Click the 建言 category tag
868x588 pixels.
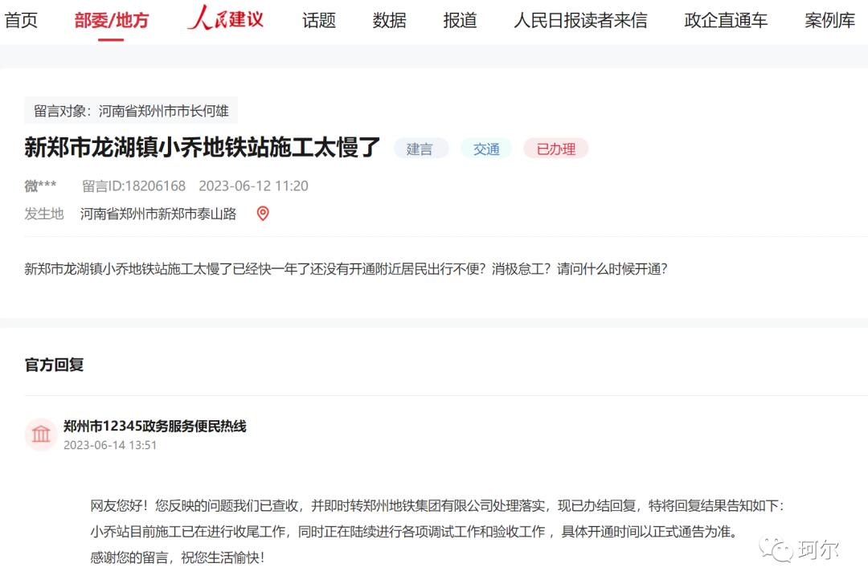pyautogui.click(x=421, y=149)
